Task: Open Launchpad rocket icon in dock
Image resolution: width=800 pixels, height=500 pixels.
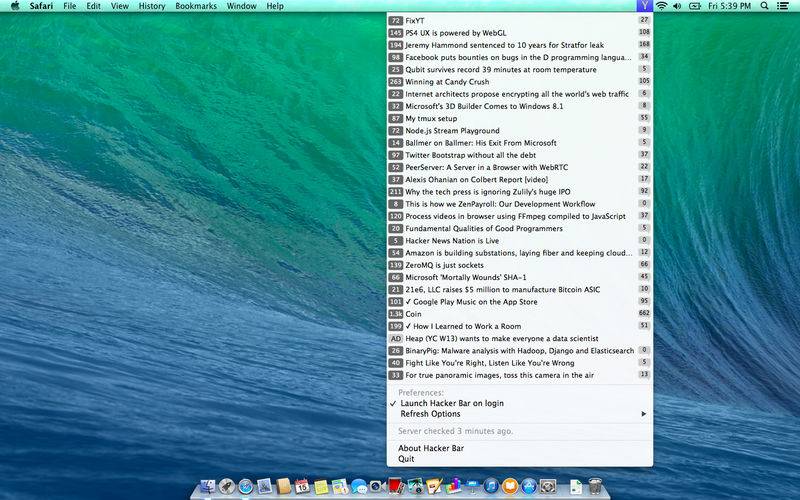Action: point(227,486)
